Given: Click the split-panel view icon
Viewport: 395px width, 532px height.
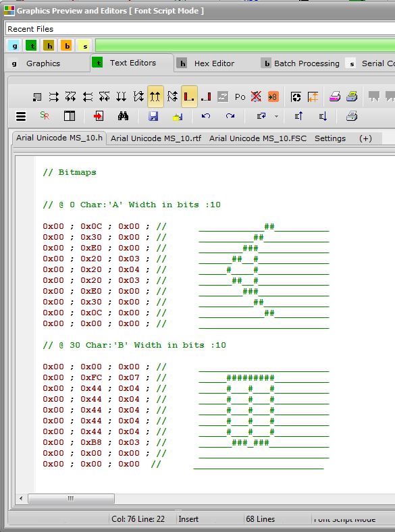Looking at the screenshot, I should pyautogui.click(x=70, y=116).
